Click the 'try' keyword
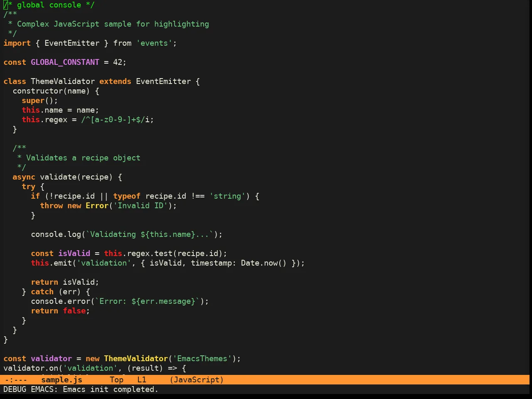532x399 pixels. tap(29, 187)
